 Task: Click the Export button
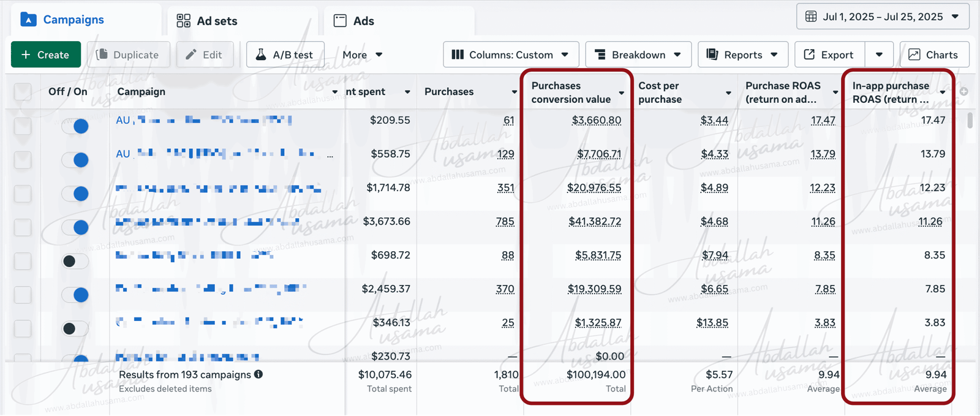829,55
